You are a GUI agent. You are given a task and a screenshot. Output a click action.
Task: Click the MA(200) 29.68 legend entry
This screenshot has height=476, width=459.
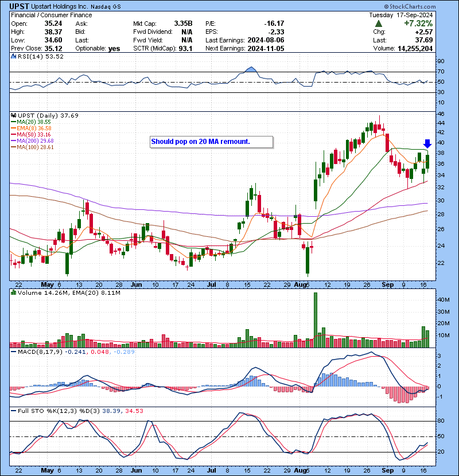point(35,141)
